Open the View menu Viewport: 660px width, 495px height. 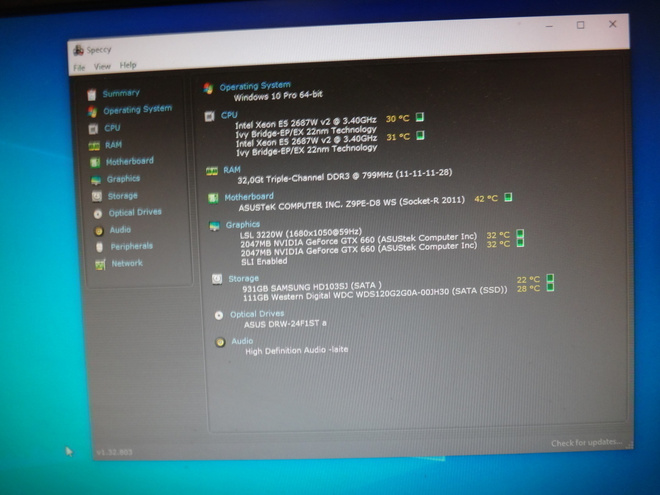click(102, 67)
